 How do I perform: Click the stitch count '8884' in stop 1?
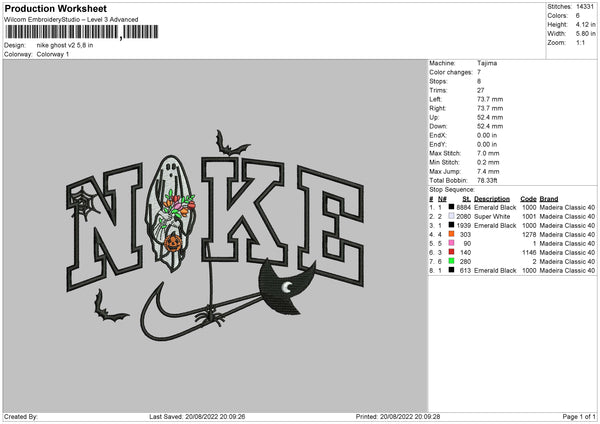click(463, 207)
